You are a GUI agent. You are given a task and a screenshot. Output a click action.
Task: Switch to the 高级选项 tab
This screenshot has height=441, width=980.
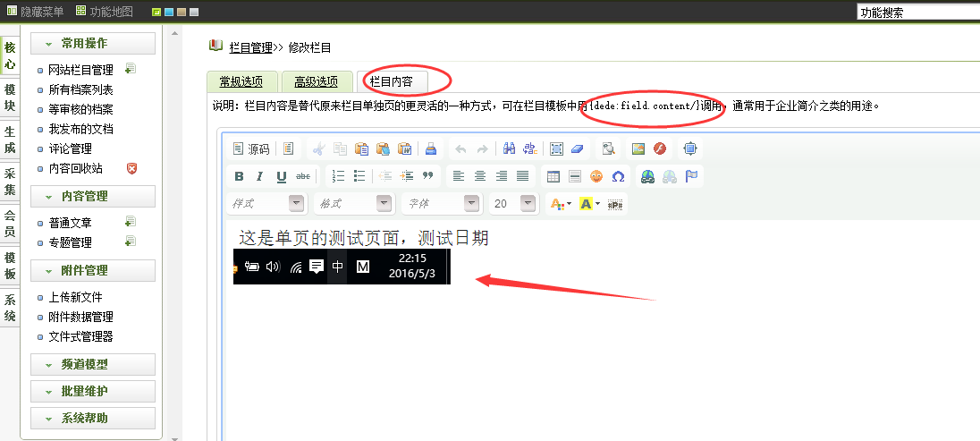click(x=317, y=81)
